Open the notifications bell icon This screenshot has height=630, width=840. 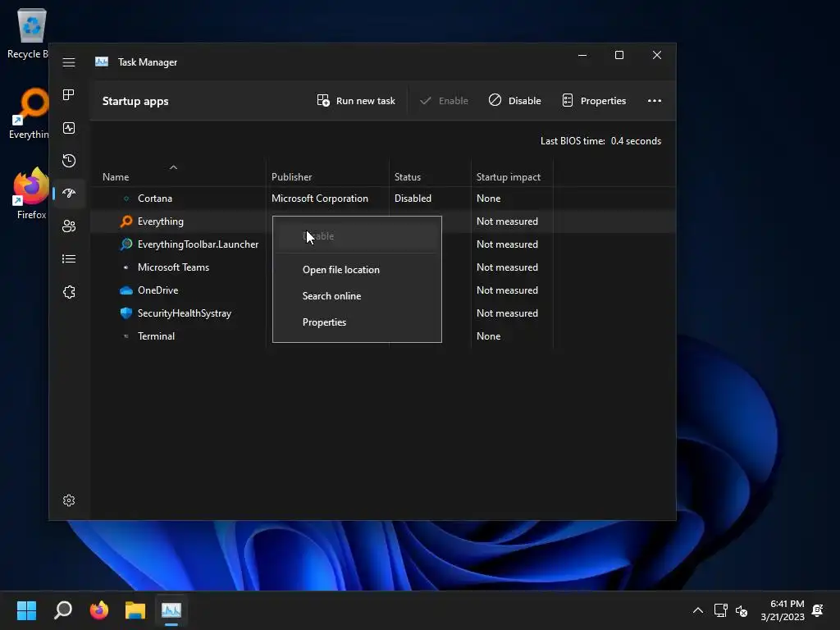(x=818, y=610)
